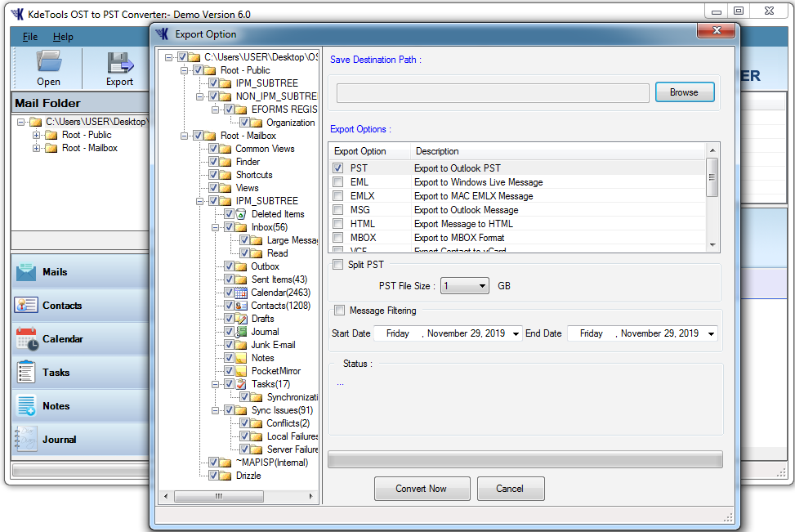
Task: Click the Drizzle folder icon
Action: pyautogui.click(x=226, y=476)
